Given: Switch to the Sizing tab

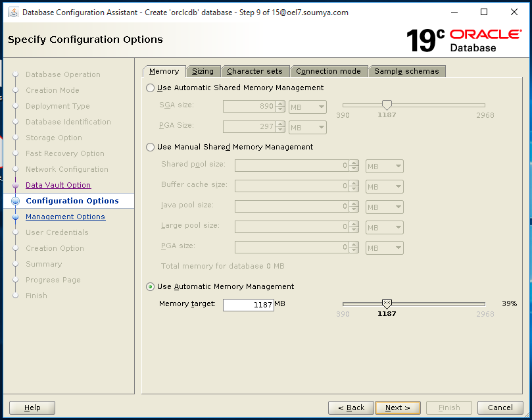Looking at the screenshot, I should [203, 71].
